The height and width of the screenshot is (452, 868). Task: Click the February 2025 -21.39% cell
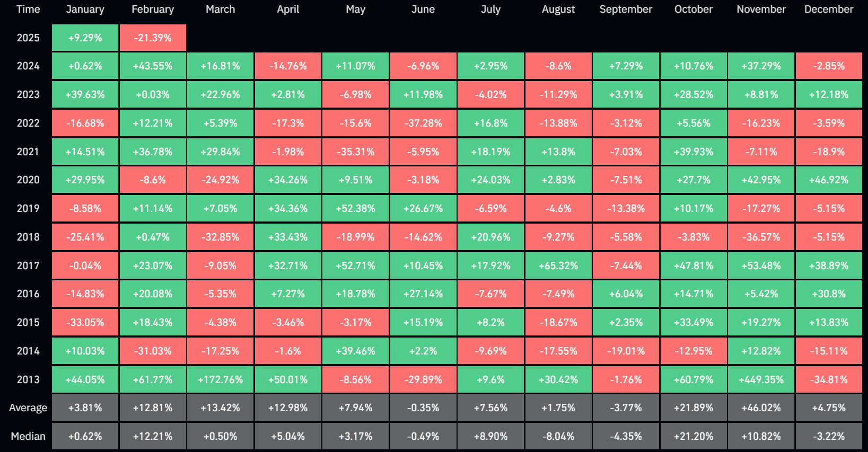(x=153, y=38)
